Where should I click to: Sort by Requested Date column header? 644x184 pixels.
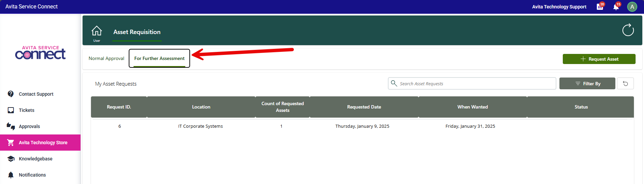point(364,107)
